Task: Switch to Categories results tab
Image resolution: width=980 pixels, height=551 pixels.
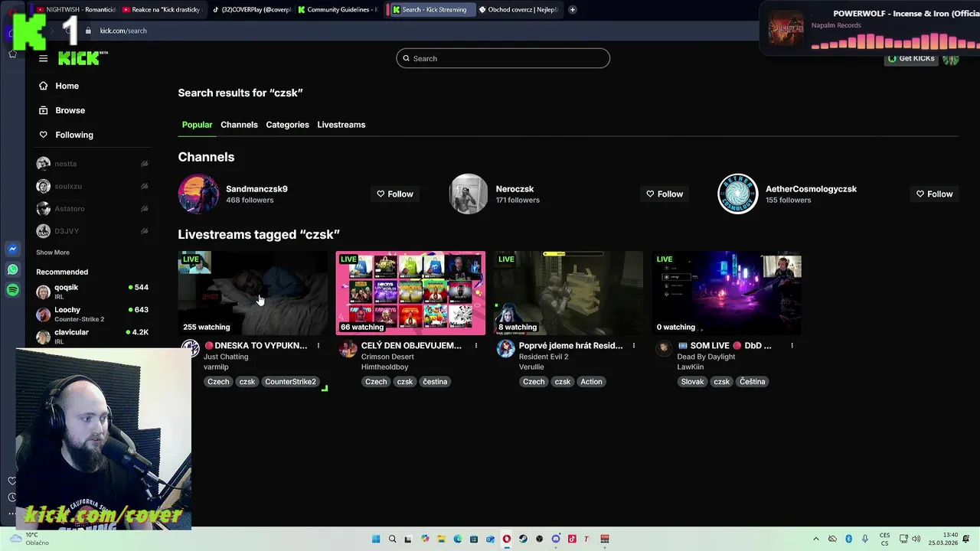Action: 287,125
